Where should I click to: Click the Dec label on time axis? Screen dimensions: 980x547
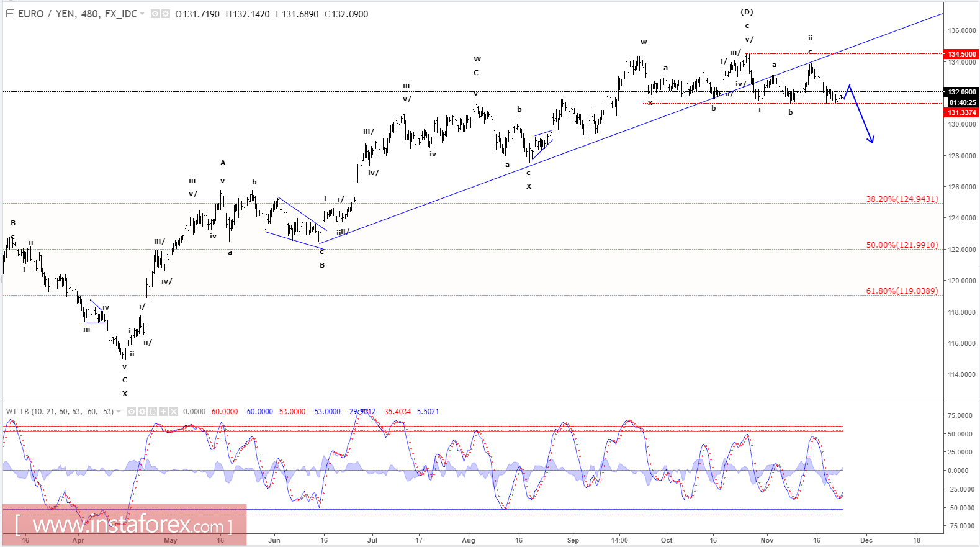(x=866, y=540)
